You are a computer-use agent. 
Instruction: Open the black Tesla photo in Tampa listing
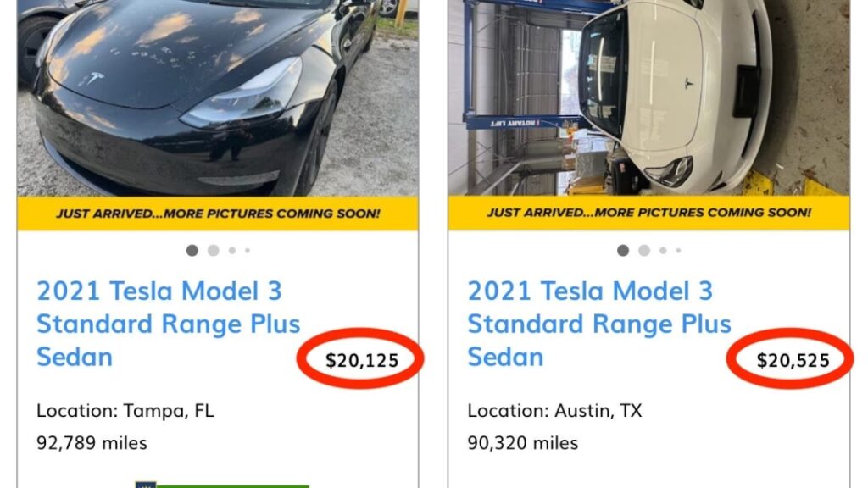tap(217, 97)
